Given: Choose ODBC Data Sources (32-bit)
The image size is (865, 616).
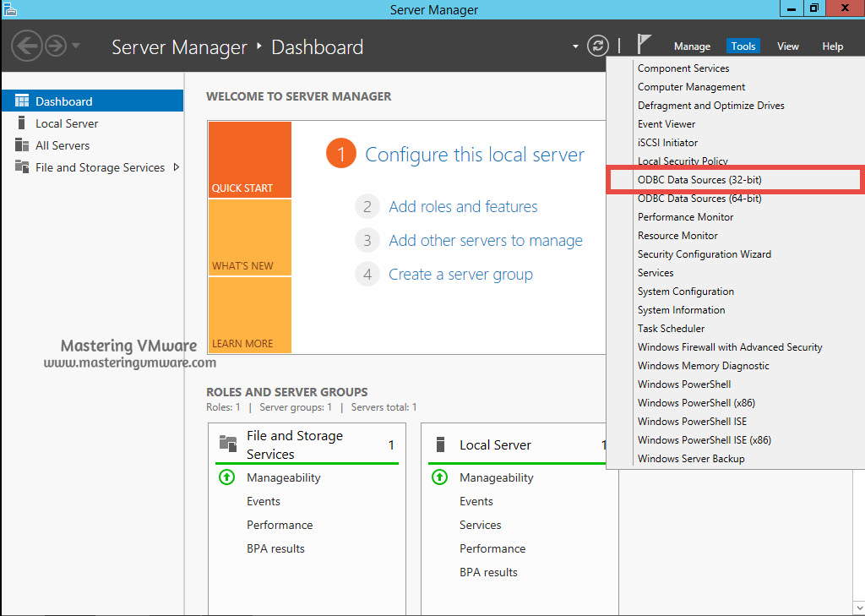Looking at the screenshot, I should pyautogui.click(x=699, y=180).
